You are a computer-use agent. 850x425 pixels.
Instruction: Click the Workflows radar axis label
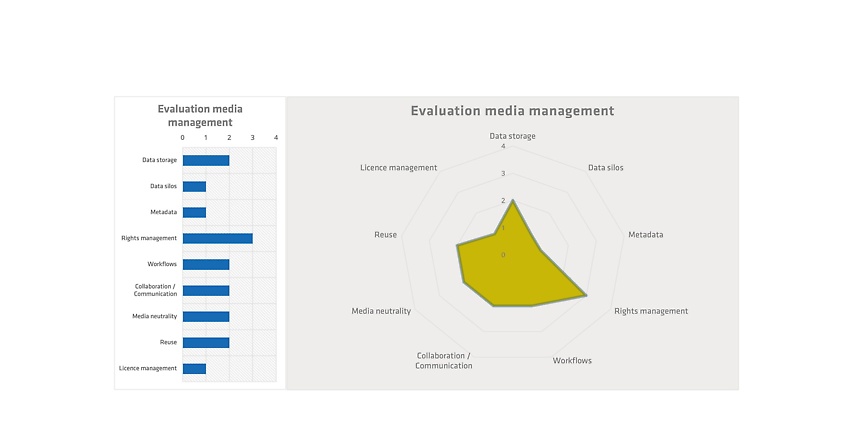tap(572, 361)
